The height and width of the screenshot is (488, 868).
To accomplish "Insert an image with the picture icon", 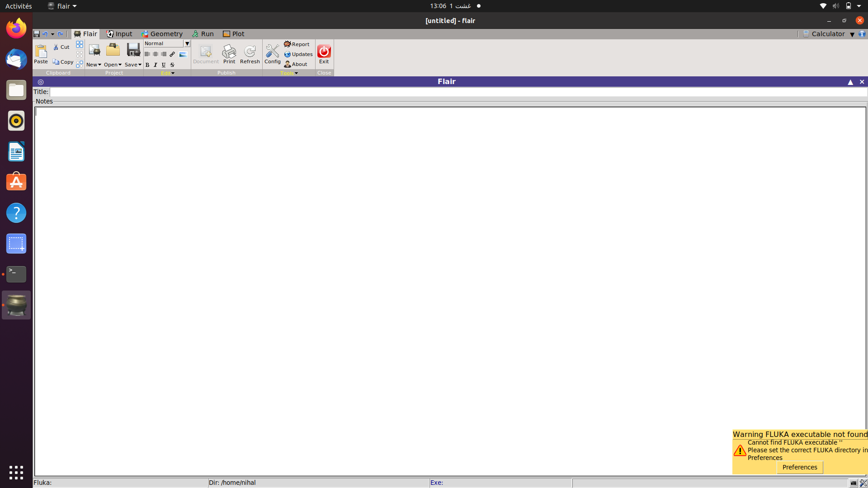I will click(183, 54).
